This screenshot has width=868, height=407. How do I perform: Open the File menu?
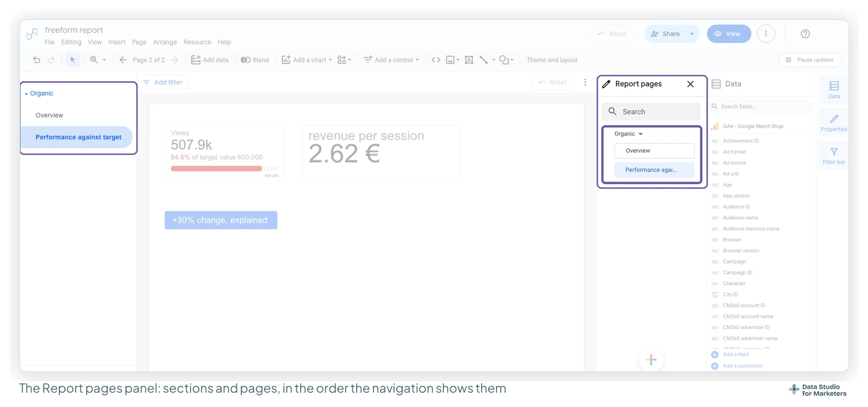point(49,42)
